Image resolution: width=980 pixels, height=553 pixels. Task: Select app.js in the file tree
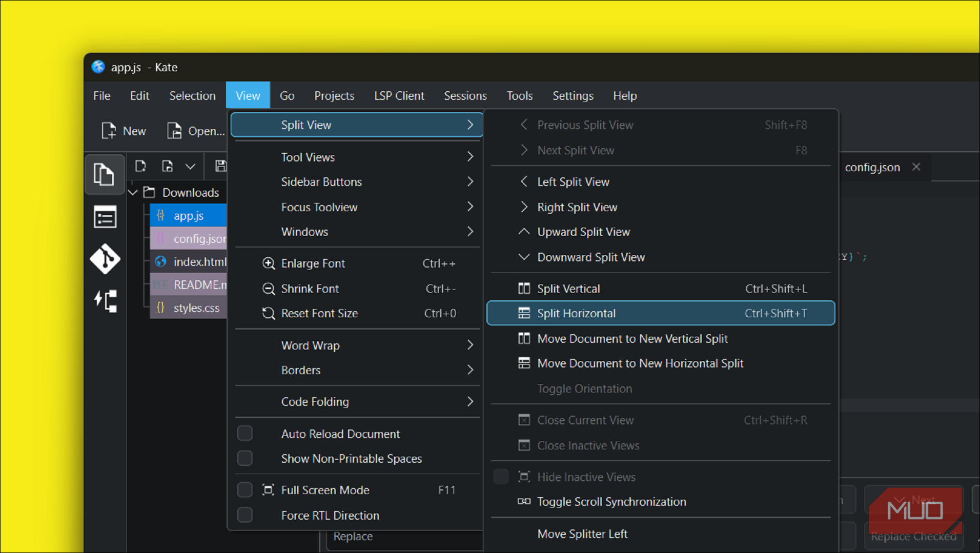188,215
